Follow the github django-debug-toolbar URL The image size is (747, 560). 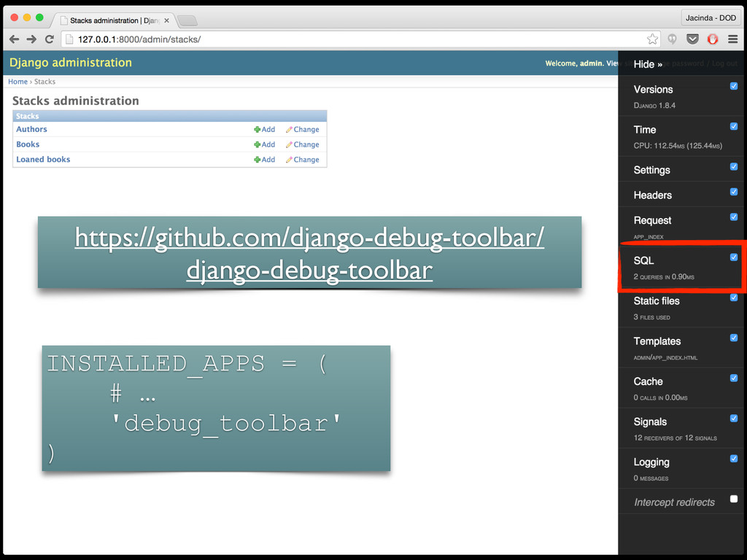click(309, 253)
